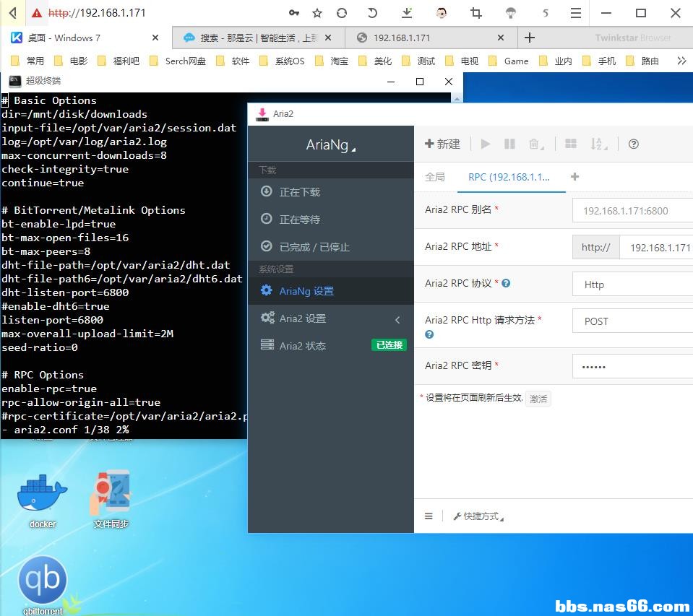Open the qbittorrent desktop icon
This screenshot has height=616, width=693.
(x=43, y=582)
